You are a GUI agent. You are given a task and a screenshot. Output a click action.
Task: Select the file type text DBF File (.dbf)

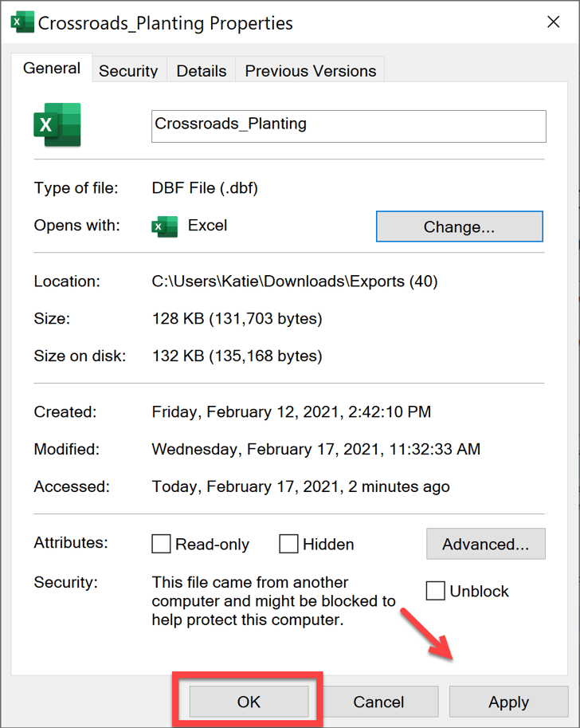tap(205, 188)
